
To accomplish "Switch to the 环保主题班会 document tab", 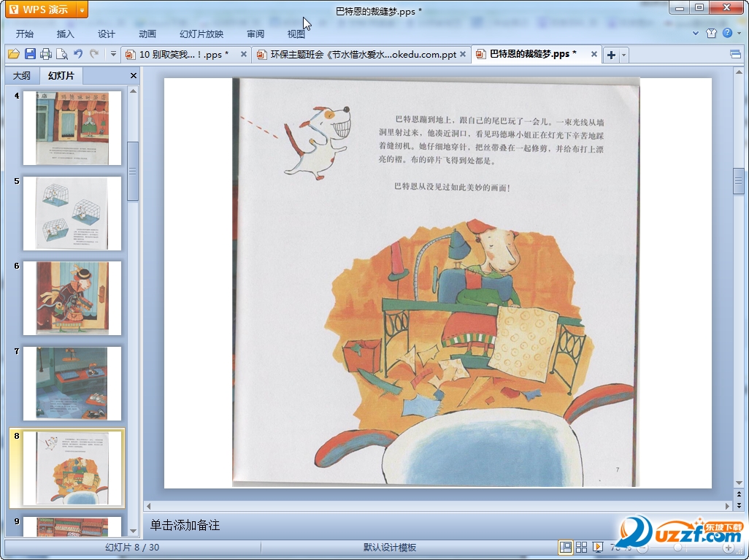I will point(357,55).
